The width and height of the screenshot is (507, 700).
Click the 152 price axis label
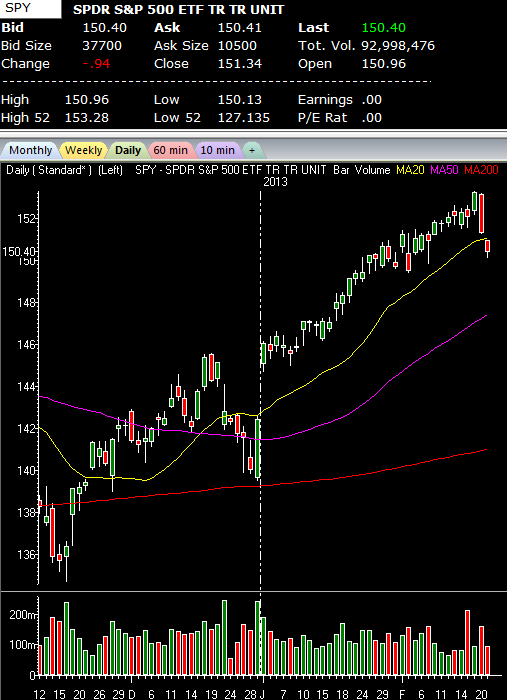click(27, 218)
